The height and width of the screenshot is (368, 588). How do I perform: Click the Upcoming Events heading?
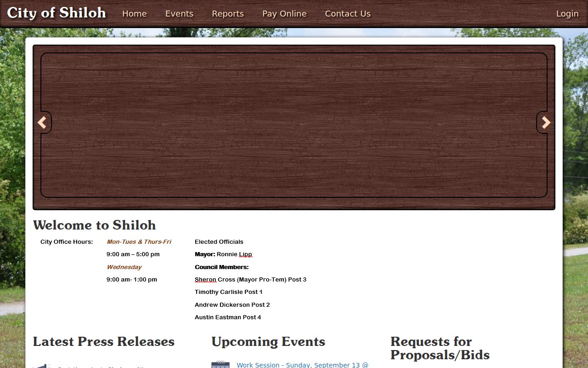click(268, 341)
